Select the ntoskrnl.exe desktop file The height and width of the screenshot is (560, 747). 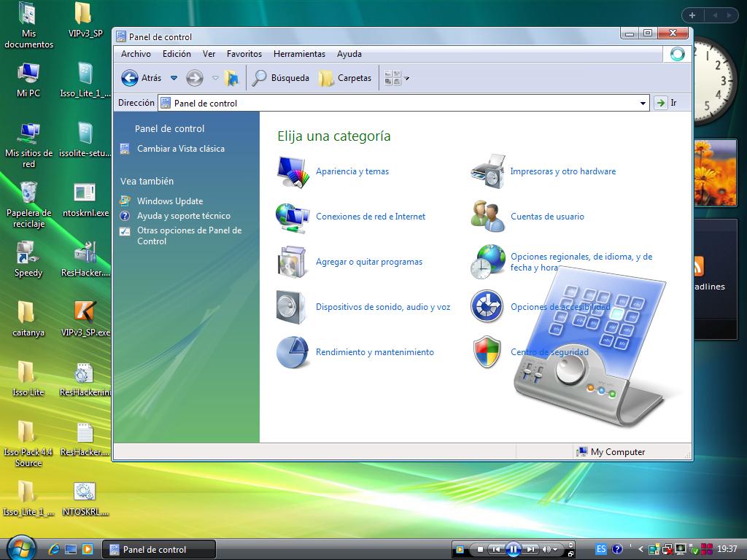85,200
